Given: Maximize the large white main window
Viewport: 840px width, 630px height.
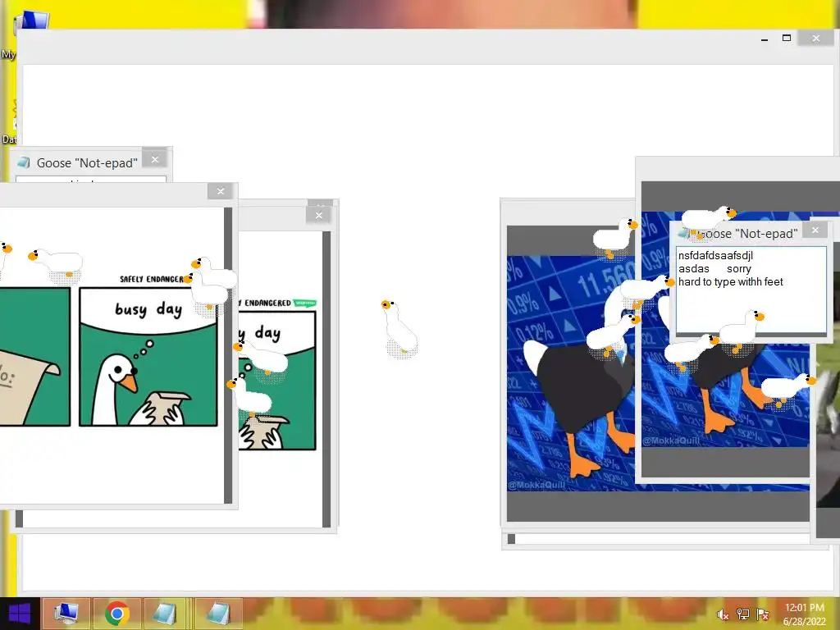Looking at the screenshot, I should [787, 38].
